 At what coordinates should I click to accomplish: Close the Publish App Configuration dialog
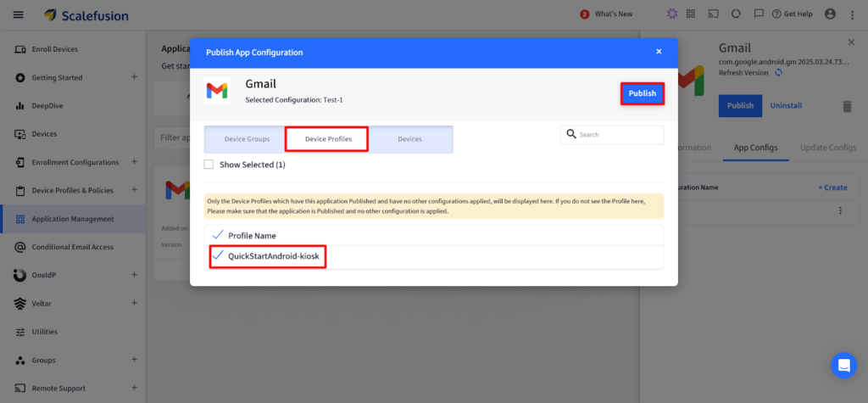pos(659,52)
